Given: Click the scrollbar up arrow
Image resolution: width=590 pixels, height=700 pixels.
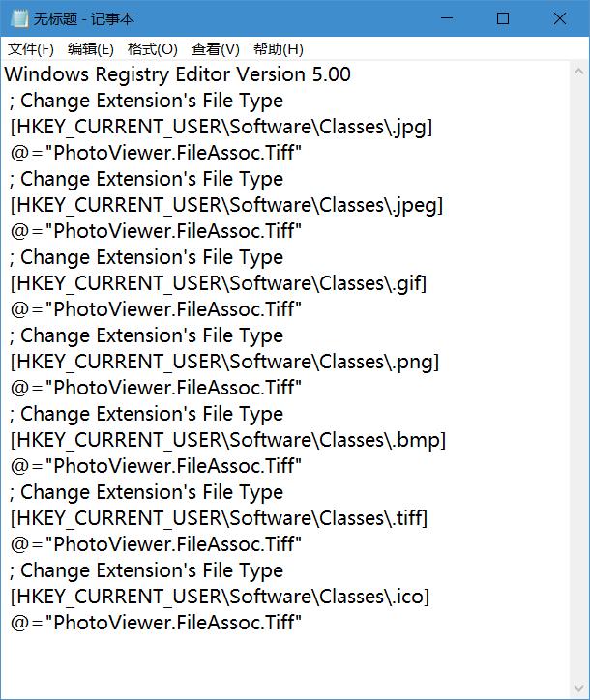Looking at the screenshot, I should tap(578, 72).
